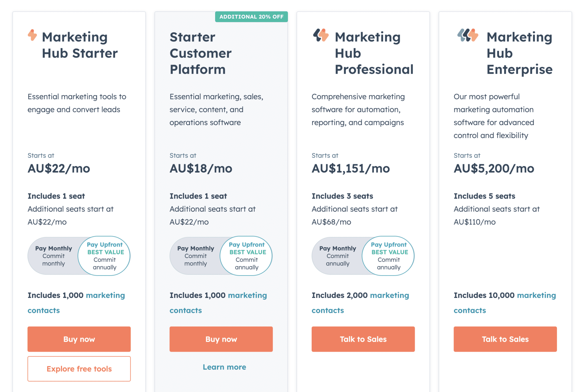Viewport: 585px width, 392px height.
Task: Click Buy now for Starter Customer Platform
Action: (221, 339)
